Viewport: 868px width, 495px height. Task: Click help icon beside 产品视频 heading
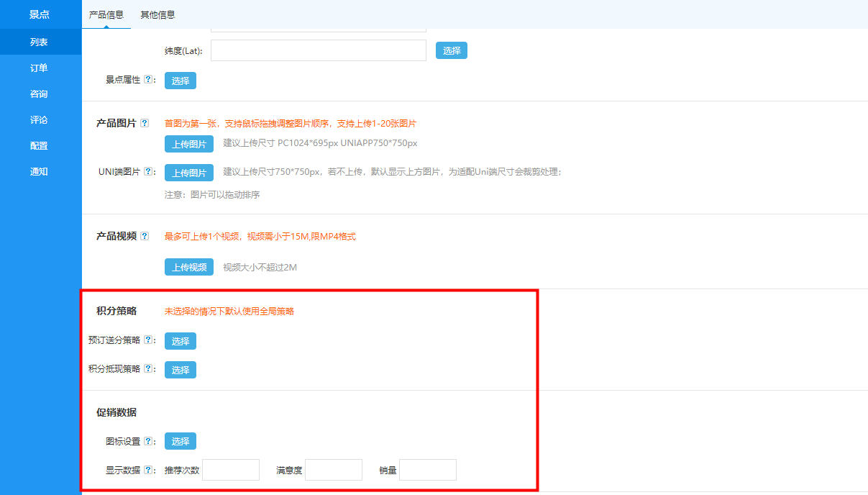click(x=145, y=236)
